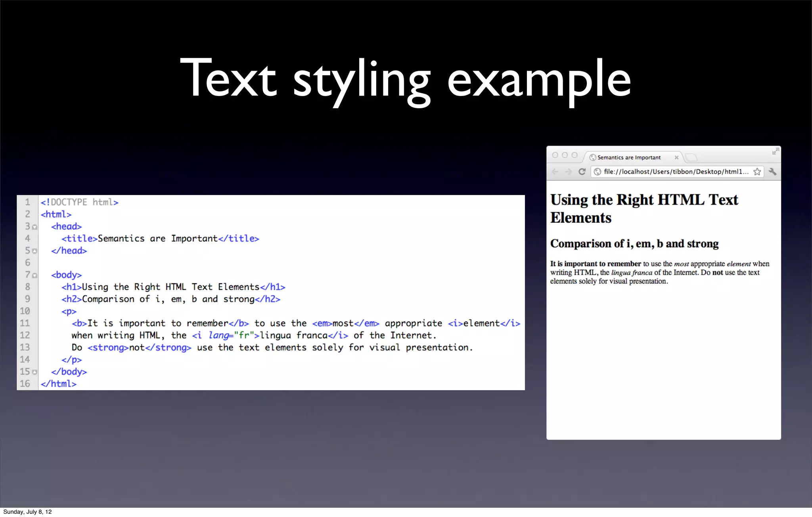The width and height of the screenshot is (812, 517).
Task: Click the lang="fr" attribute in the code
Action: (231, 335)
